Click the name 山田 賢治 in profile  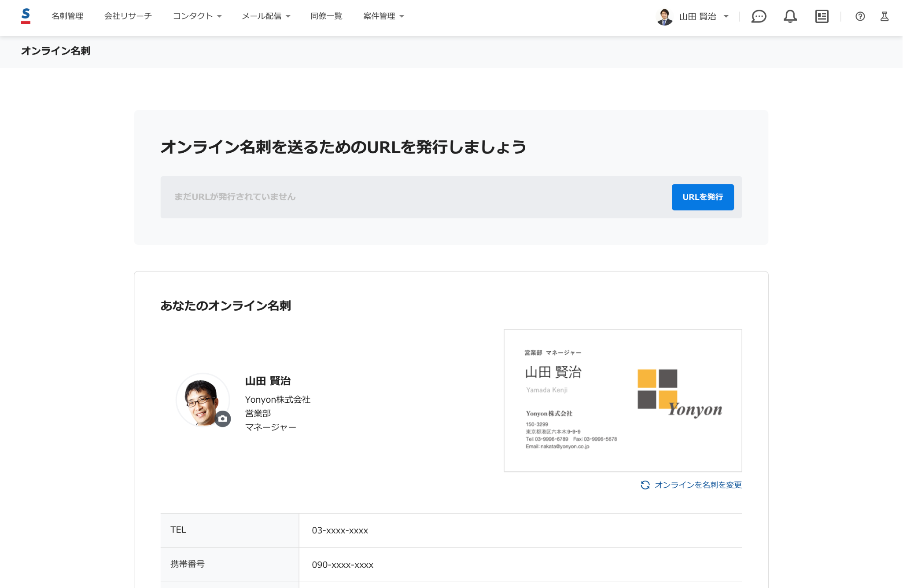268,381
